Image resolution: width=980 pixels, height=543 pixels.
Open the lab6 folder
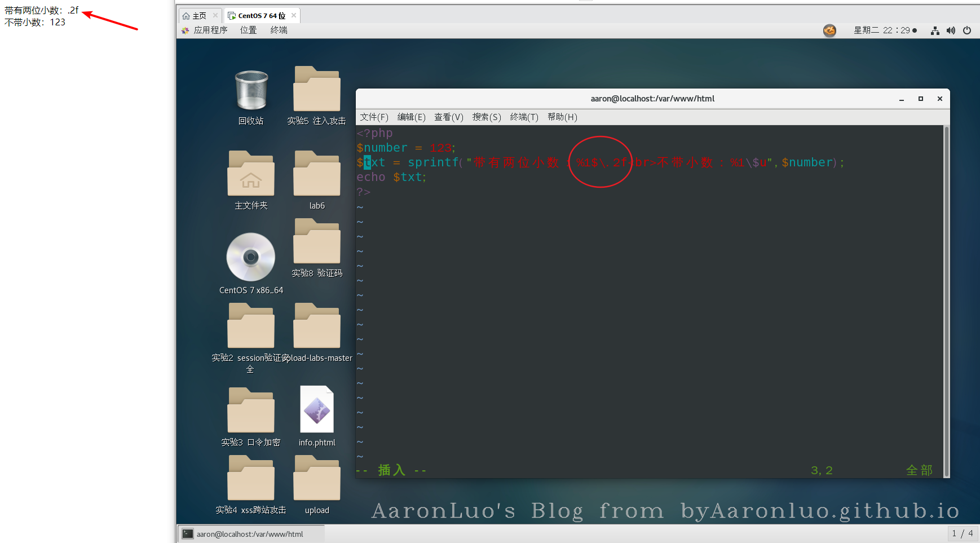click(x=317, y=174)
